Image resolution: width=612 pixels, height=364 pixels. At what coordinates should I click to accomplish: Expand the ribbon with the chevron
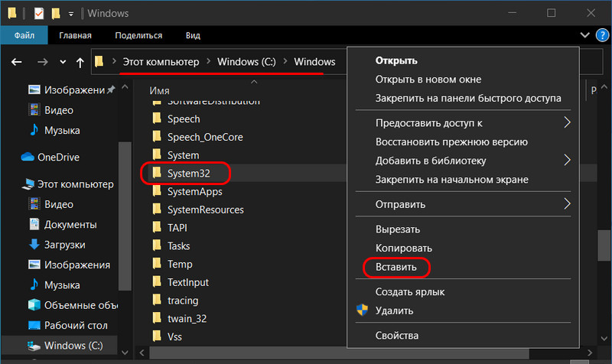coord(584,35)
